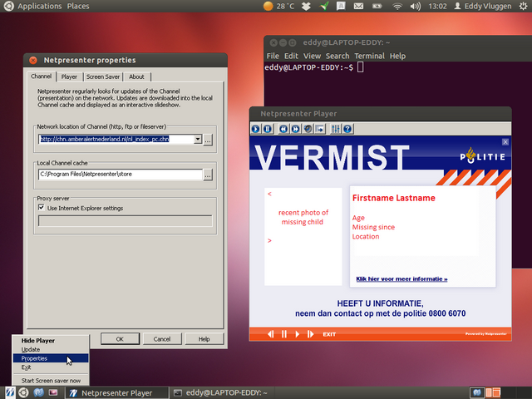Select the Channel tab

[x=41, y=76]
